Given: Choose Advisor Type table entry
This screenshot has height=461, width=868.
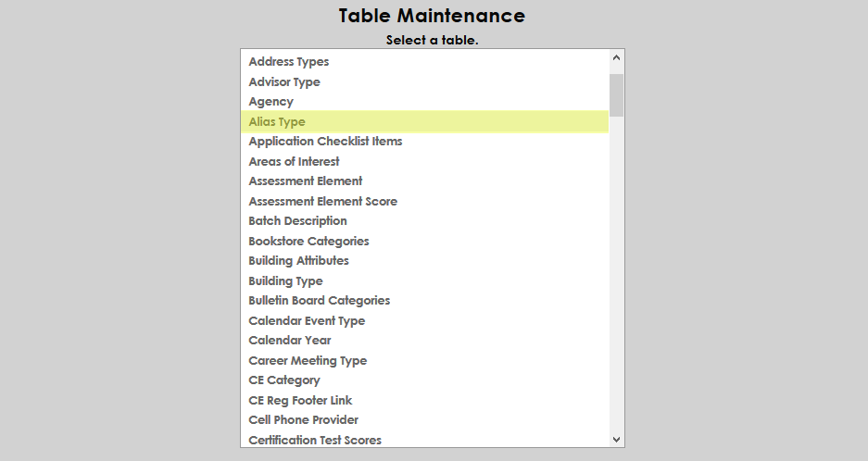Looking at the screenshot, I should [x=284, y=81].
